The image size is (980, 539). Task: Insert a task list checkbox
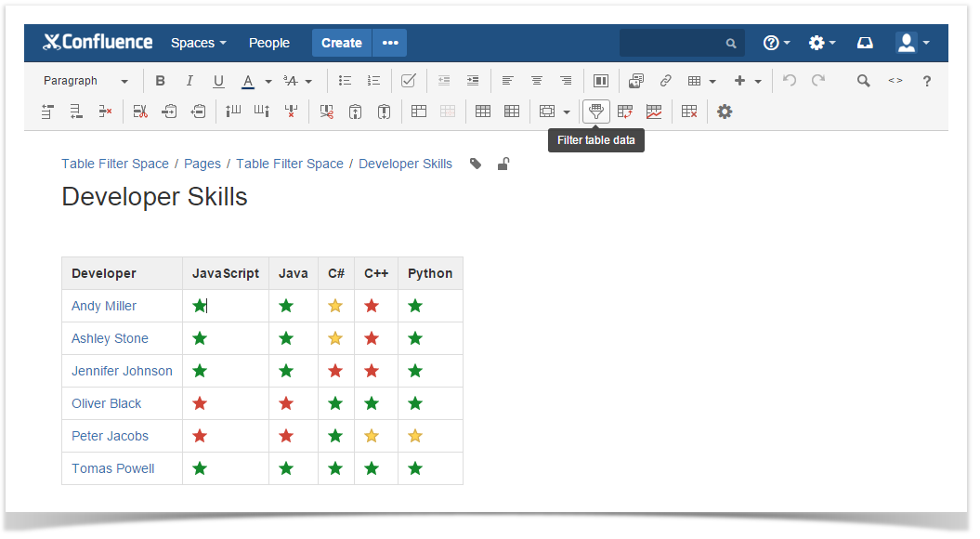[x=408, y=81]
